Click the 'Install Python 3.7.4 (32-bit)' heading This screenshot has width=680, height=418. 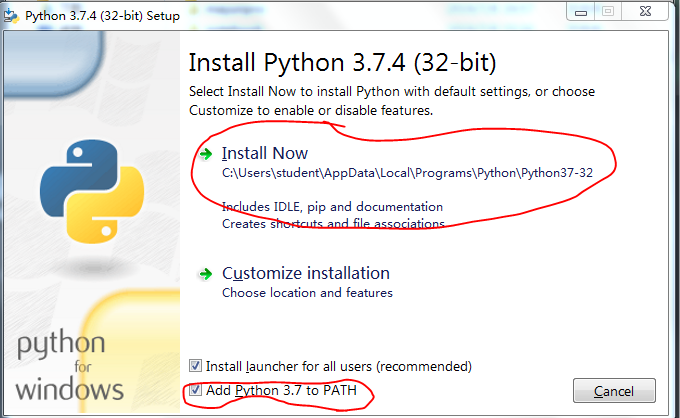(x=342, y=63)
